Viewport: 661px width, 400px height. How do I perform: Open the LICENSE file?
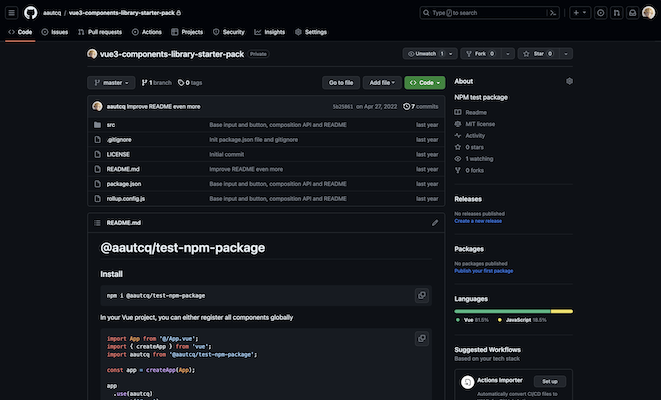tap(118, 154)
